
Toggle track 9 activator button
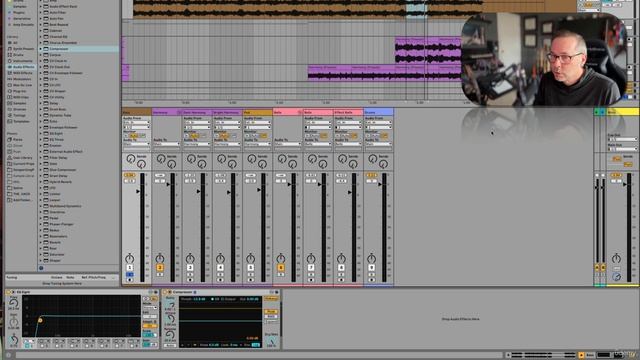tap(371, 268)
